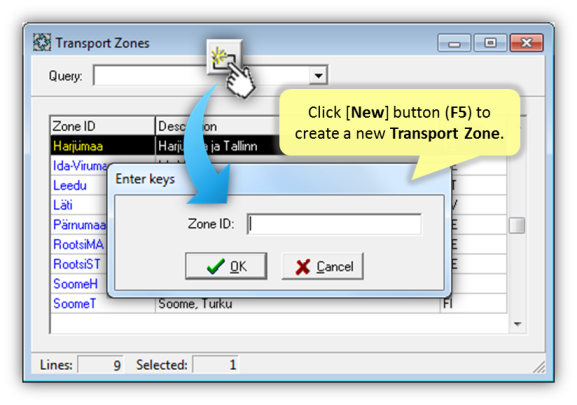Select the RootsiST zone entry
Viewport: 577px width, 405px height.
tap(77, 264)
